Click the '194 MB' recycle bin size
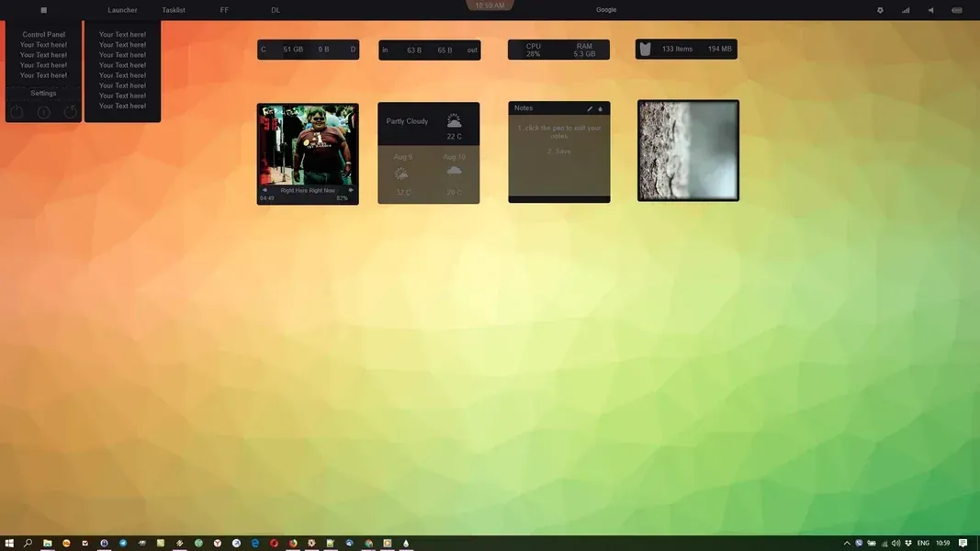The image size is (980, 551). pos(719,49)
